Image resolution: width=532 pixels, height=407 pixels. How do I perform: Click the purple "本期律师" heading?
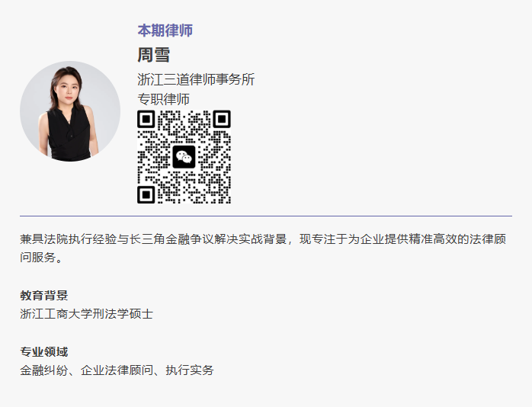pos(165,30)
